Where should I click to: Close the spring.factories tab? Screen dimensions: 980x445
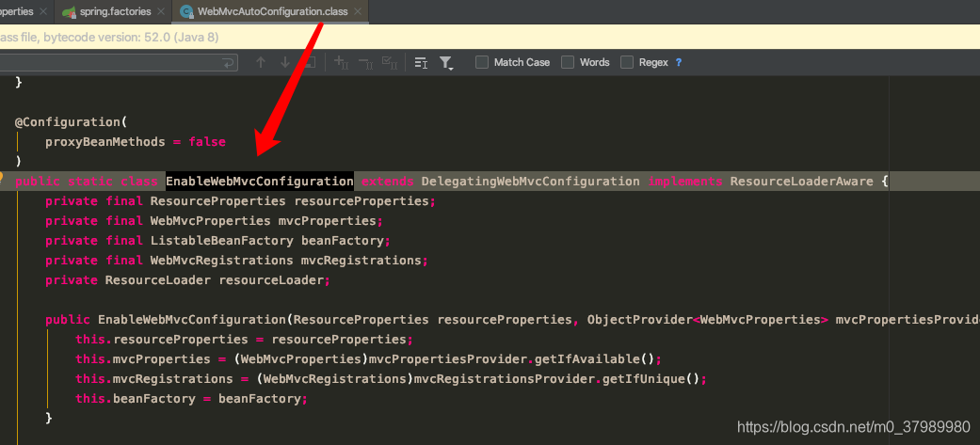[161, 11]
